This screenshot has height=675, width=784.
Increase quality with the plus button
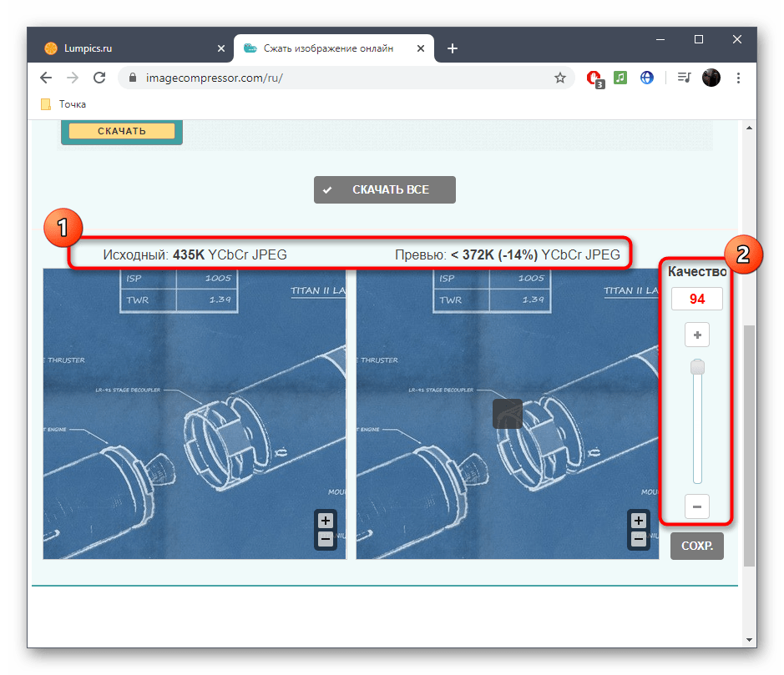pyautogui.click(x=697, y=335)
